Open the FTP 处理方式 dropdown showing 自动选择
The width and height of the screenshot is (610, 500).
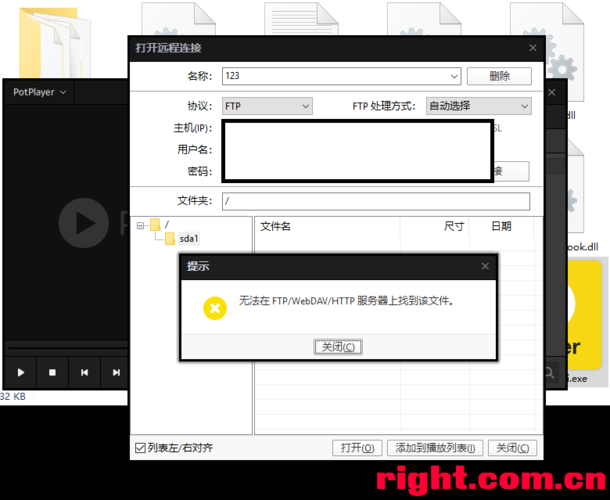(479, 106)
